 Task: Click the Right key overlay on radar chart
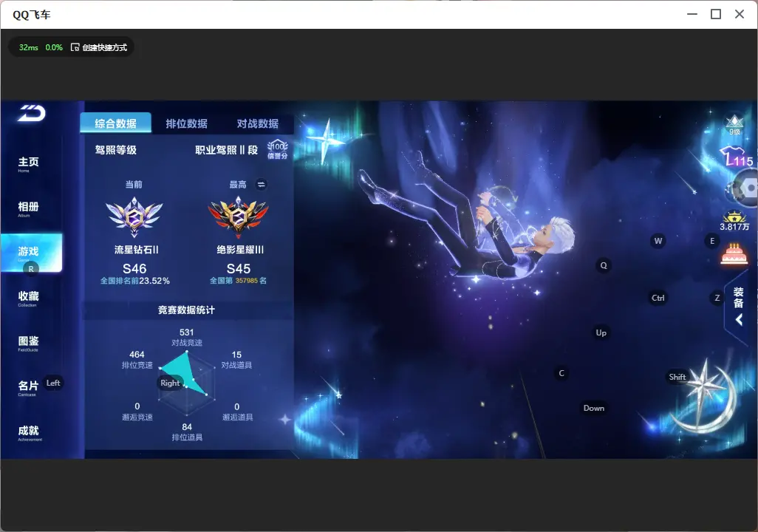[170, 383]
